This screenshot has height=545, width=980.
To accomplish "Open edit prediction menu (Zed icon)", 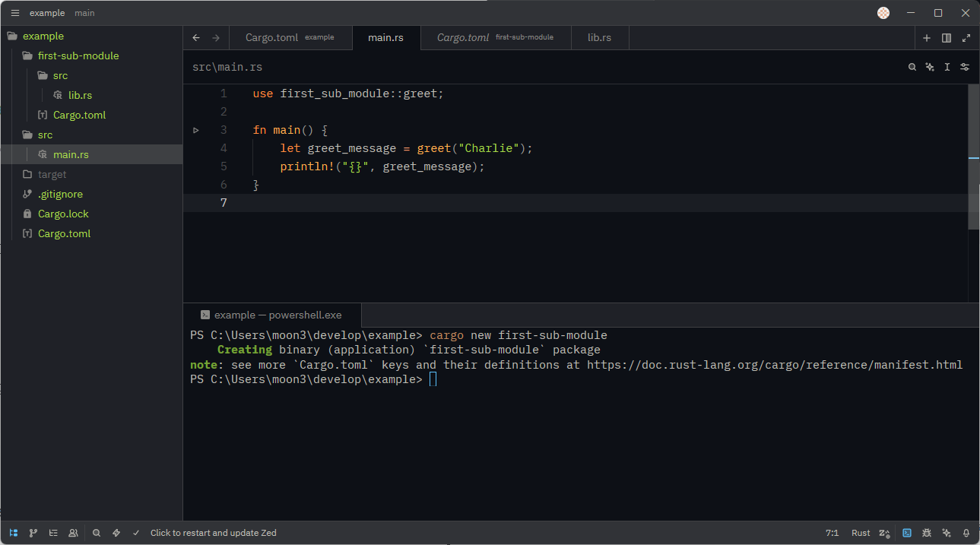I will (x=884, y=533).
